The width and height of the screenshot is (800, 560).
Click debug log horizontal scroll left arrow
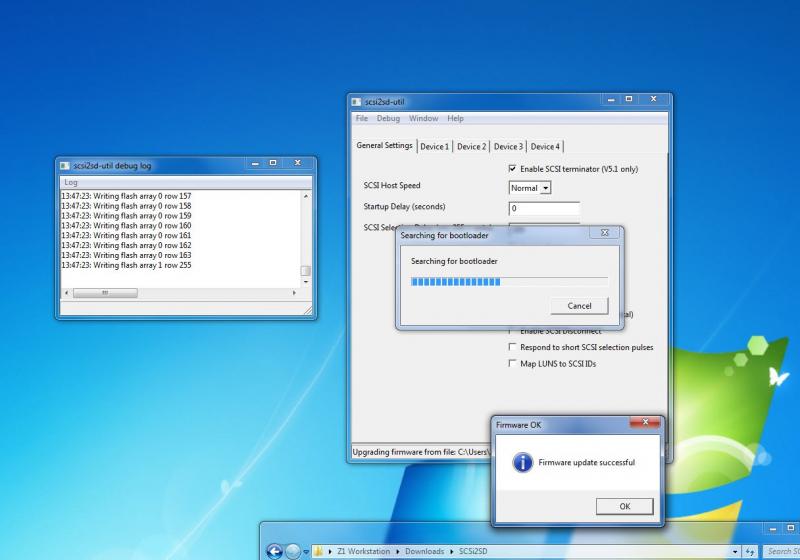66,293
